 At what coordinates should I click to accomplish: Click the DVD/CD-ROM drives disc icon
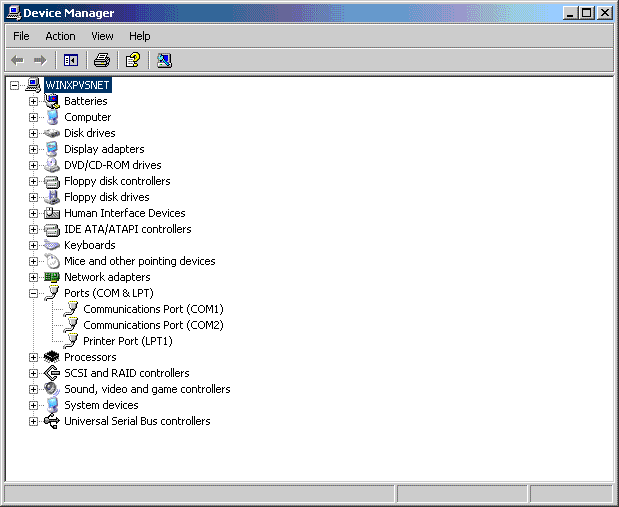[52, 165]
